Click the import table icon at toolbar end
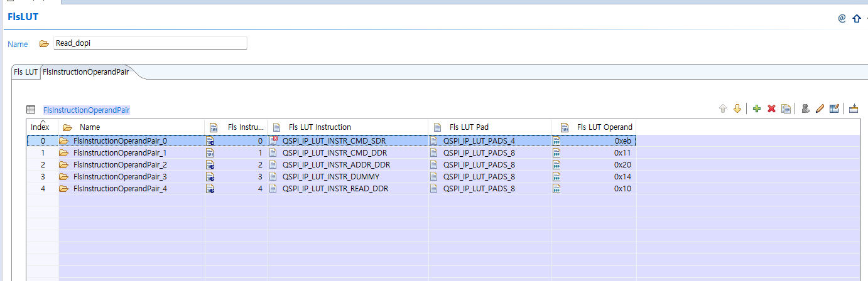868x281 pixels. click(x=854, y=109)
